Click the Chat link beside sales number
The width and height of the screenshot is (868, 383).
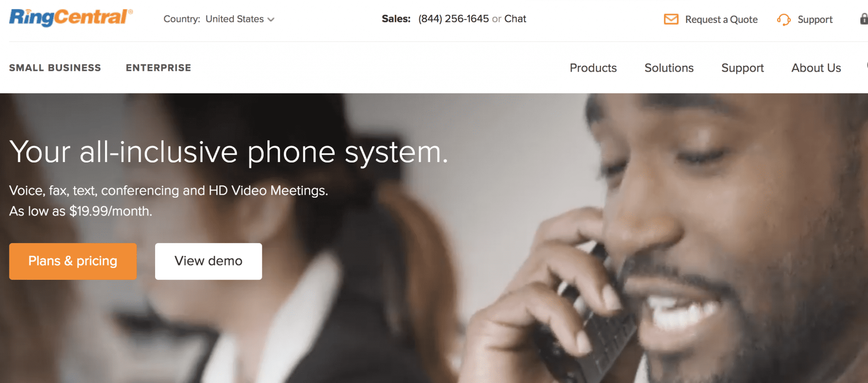[x=515, y=19]
